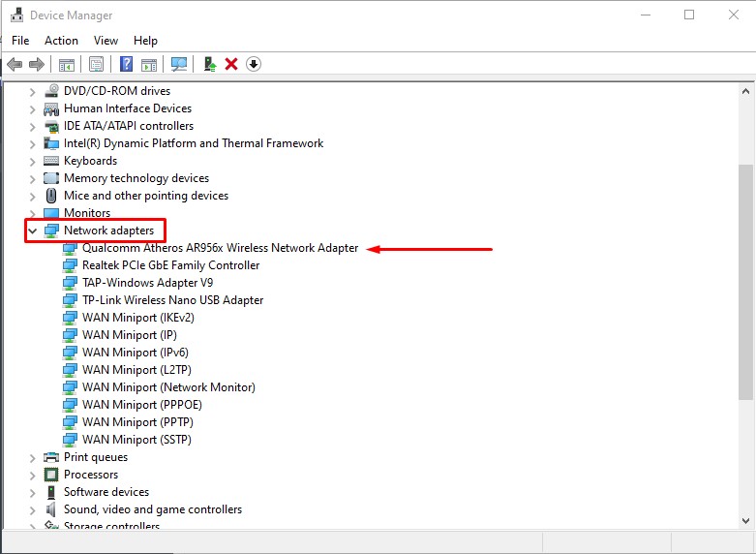Image resolution: width=756 pixels, height=554 pixels.
Task: Click the Print queues printer icon
Action: click(x=51, y=457)
